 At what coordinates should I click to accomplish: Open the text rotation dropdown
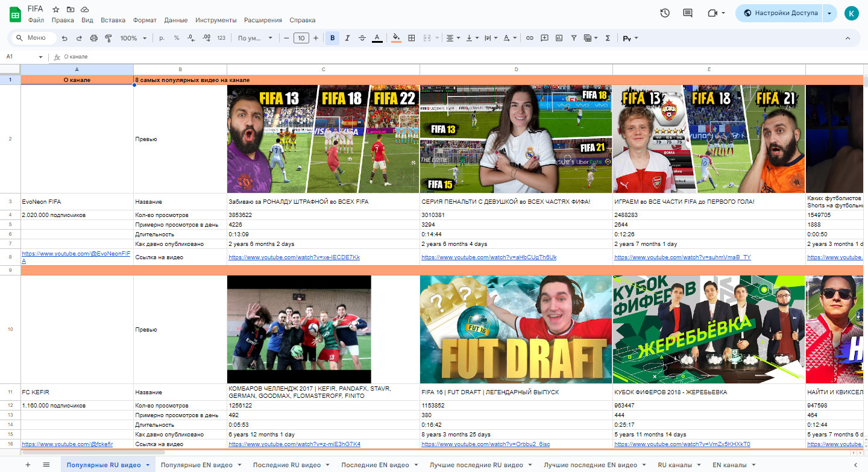pos(509,38)
